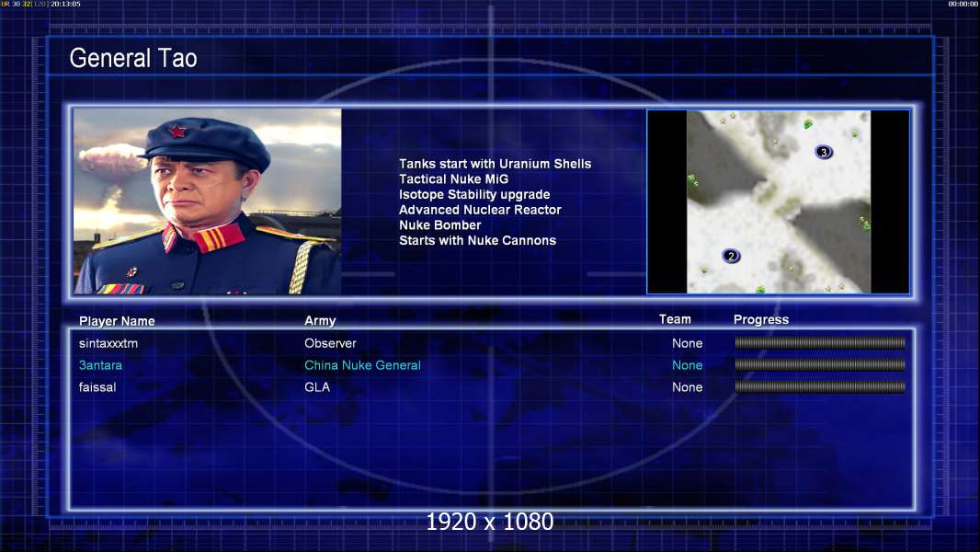Click 'Tactical Nuke MiG' text
The width and height of the screenshot is (980, 552).
(454, 178)
